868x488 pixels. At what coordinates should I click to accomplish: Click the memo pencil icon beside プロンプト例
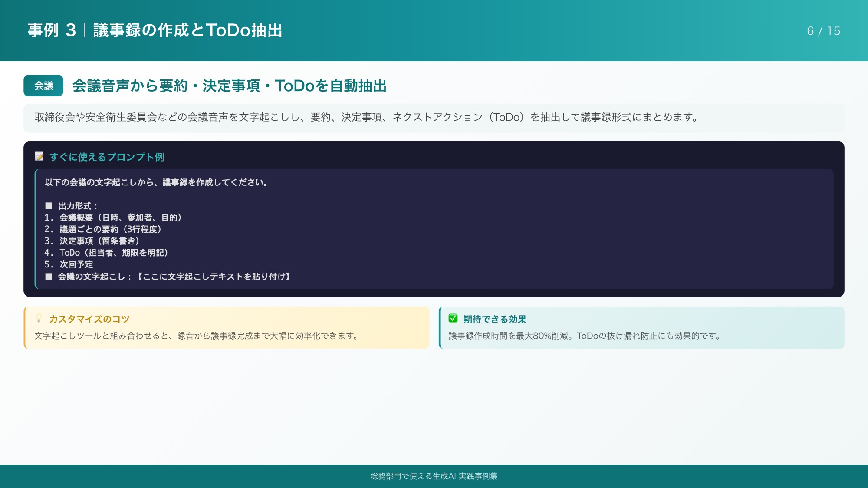coord(39,156)
